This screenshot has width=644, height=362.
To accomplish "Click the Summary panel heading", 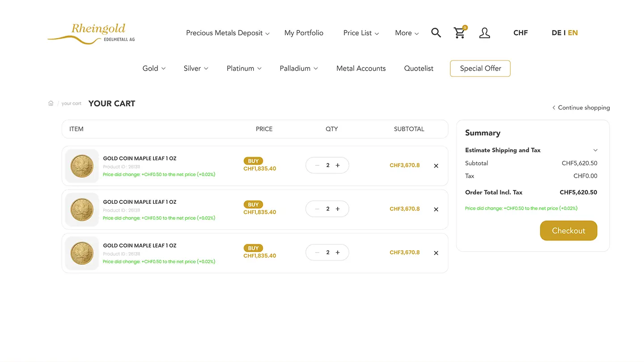I will coord(483,133).
